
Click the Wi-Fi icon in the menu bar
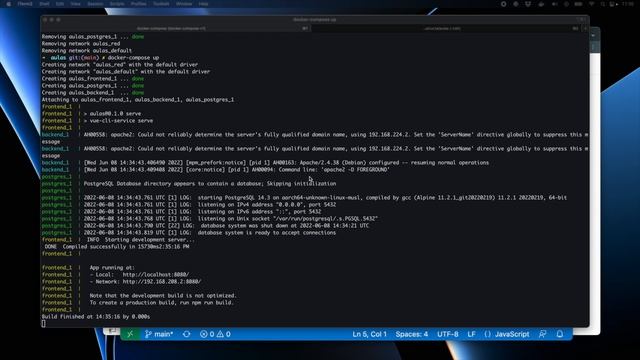tap(591, 4)
